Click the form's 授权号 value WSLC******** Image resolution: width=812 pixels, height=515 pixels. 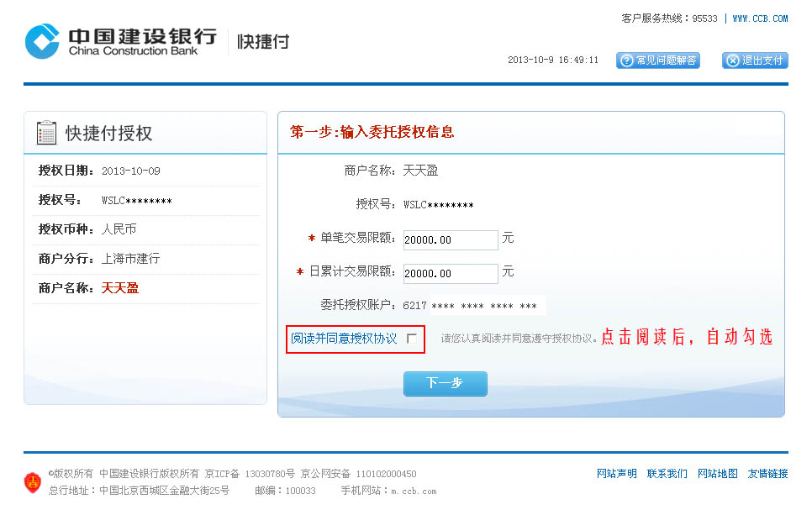[x=439, y=205]
